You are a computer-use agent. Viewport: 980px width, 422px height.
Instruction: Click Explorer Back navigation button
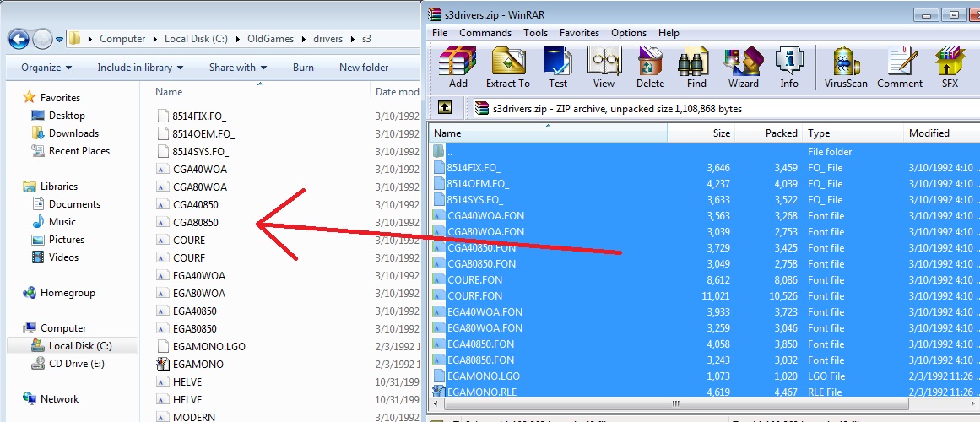(19, 40)
